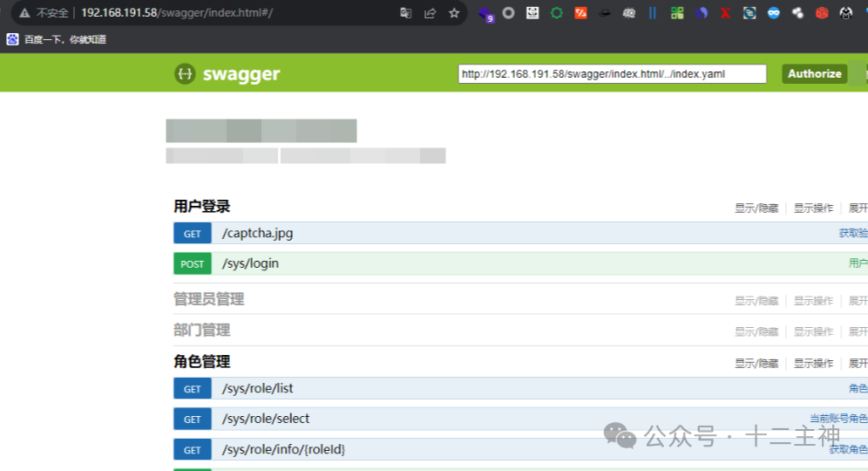
Task: Click the translate page icon in address bar
Action: click(406, 13)
